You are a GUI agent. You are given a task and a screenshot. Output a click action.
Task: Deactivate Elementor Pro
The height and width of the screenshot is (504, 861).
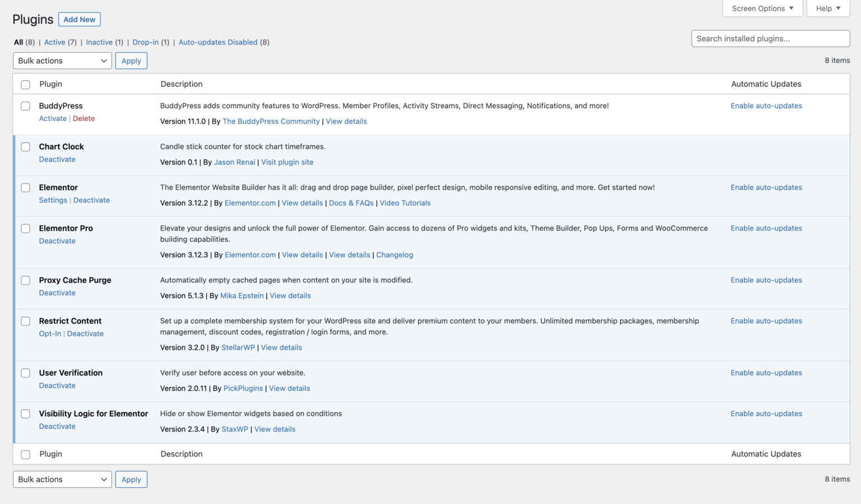pos(57,241)
